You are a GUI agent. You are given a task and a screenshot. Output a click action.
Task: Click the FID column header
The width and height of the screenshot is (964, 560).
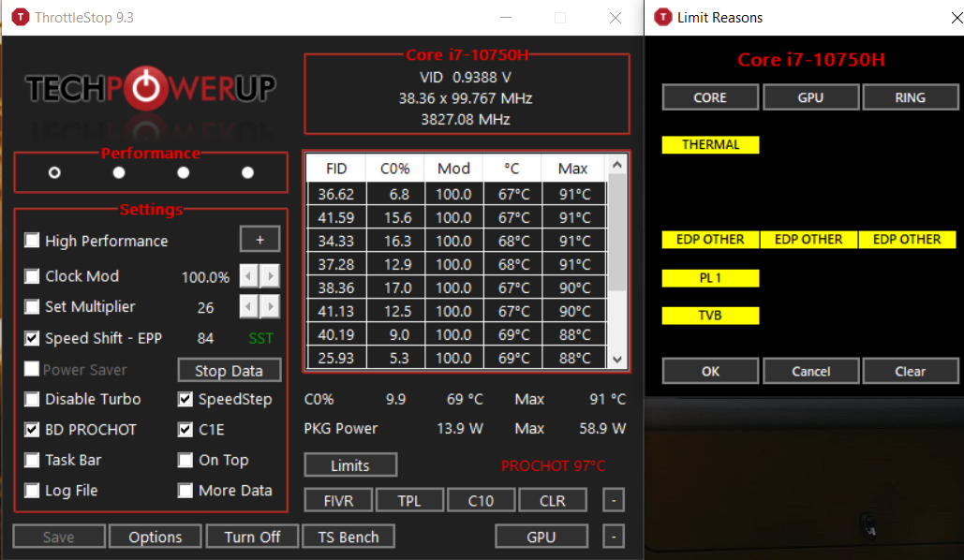(336, 169)
